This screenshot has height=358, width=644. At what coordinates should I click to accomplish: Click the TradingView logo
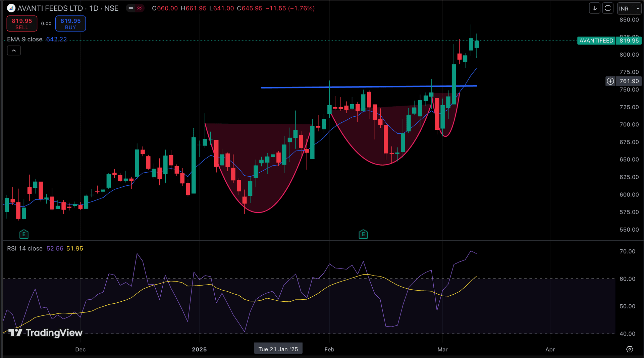[45, 333]
